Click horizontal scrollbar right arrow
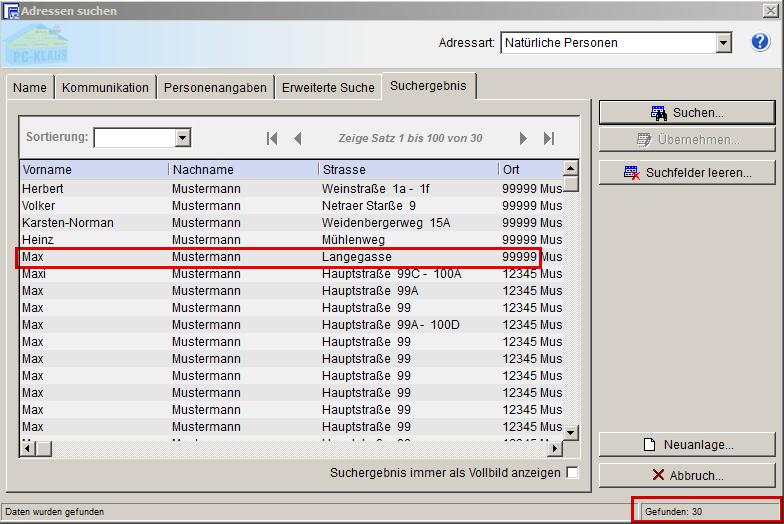The width and height of the screenshot is (784, 524). 557,449
